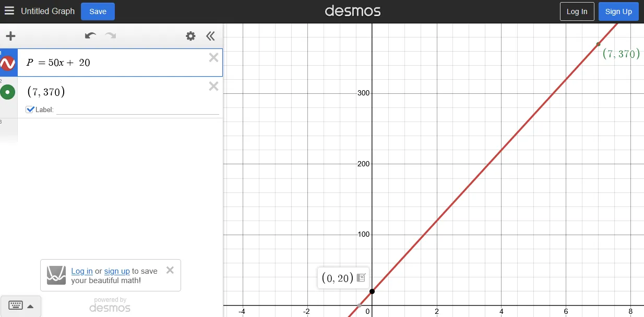Image resolution: width=644 pixels, height=317 pixels.
Task: Uncheck the Label checkbox
Action: coord(30,109)
